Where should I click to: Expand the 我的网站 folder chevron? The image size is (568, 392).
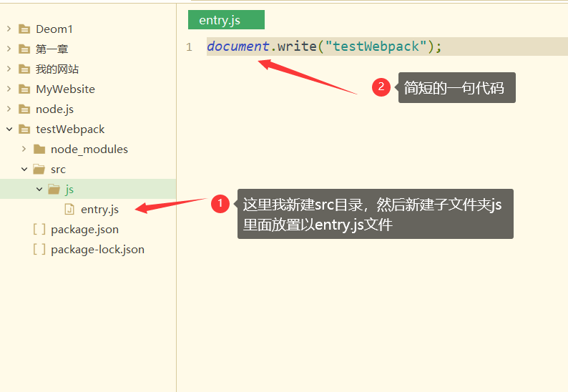9,69
